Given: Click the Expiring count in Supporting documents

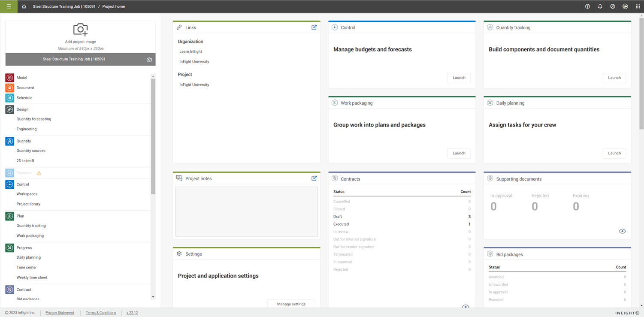Looking at the screenshot, I should coord(576,207).
